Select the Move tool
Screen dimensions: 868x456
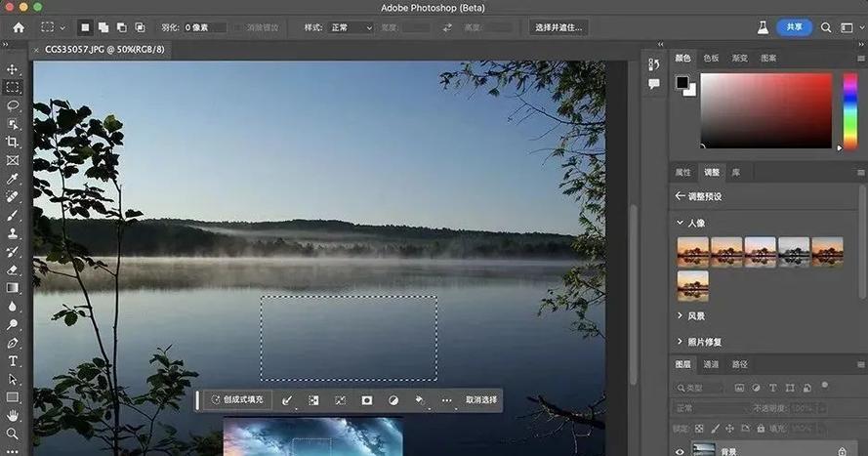[x=12, y=69]
